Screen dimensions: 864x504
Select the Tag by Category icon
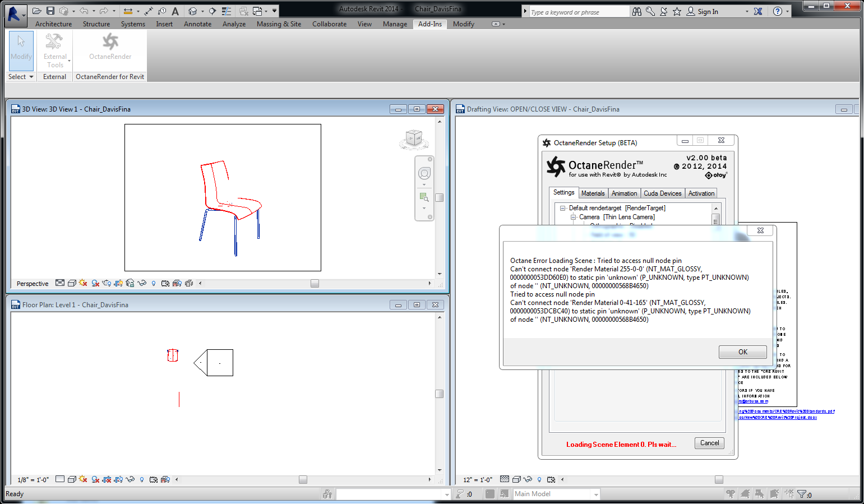click(x=162, y=11)
